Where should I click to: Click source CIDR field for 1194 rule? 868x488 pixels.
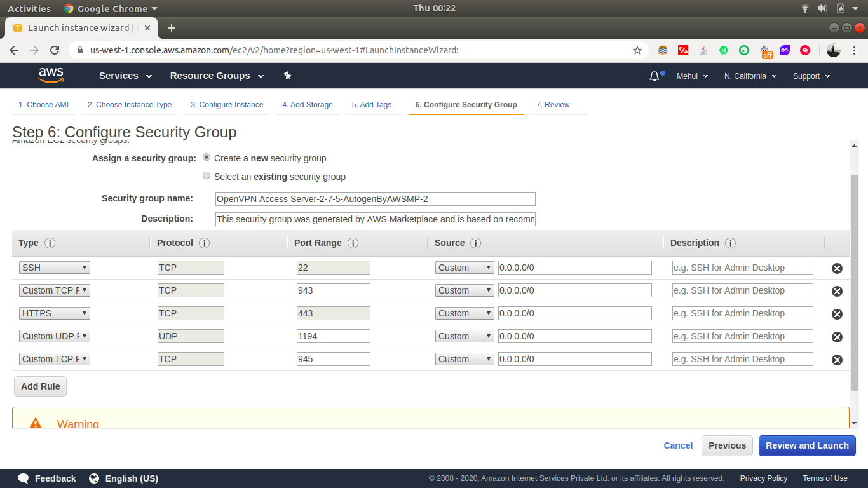[x=575, y=336]
